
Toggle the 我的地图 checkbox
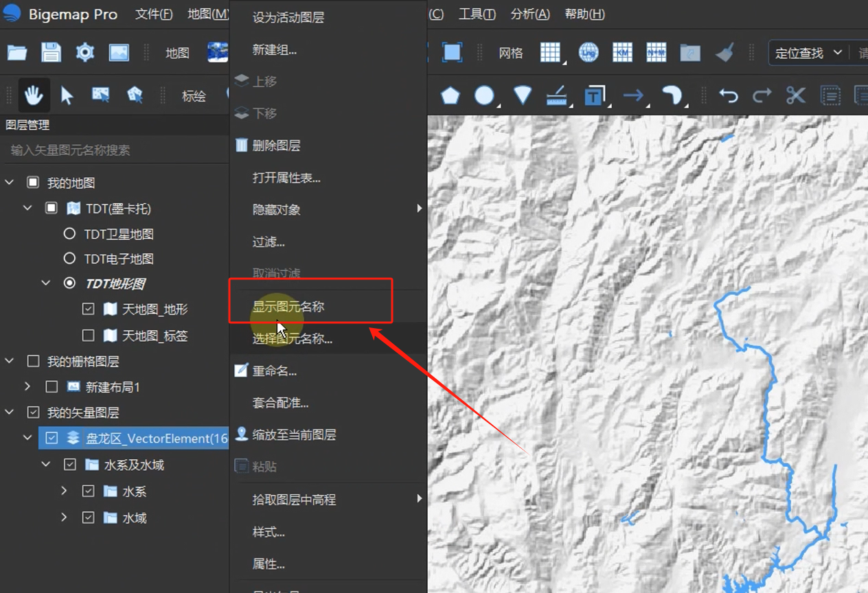[x=33, y=183]
